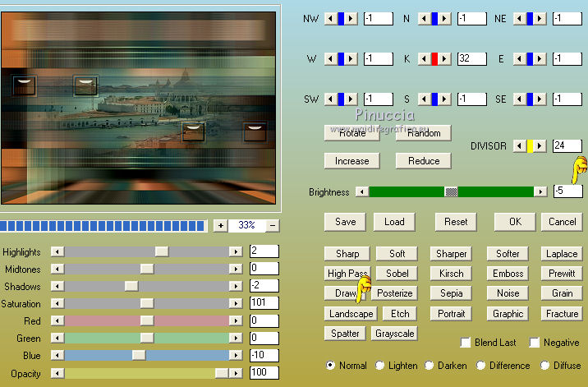Apply the Soft preset
This screenshot has width=588, height=387.
coord(397,254)
